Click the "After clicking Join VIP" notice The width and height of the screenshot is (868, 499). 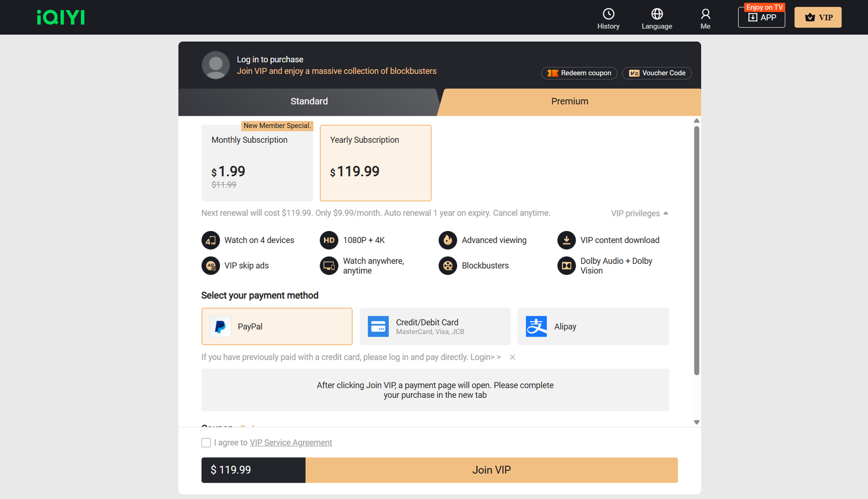click(435, 390)
